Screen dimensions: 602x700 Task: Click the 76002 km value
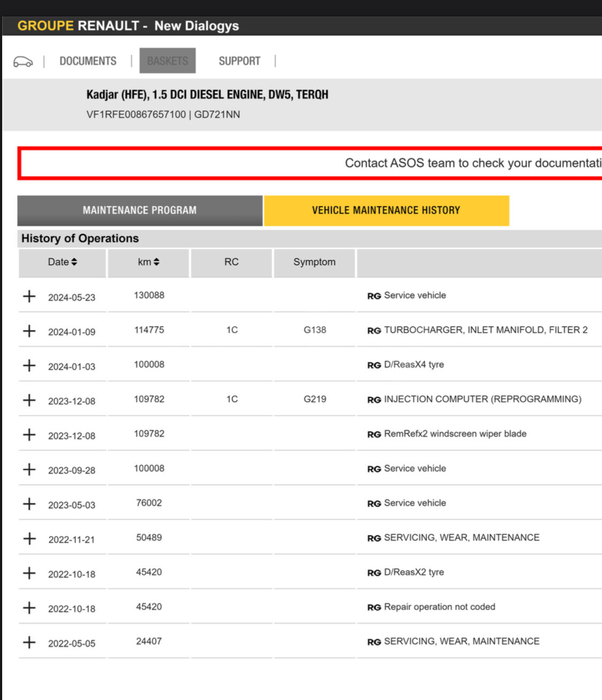[149, 503]
